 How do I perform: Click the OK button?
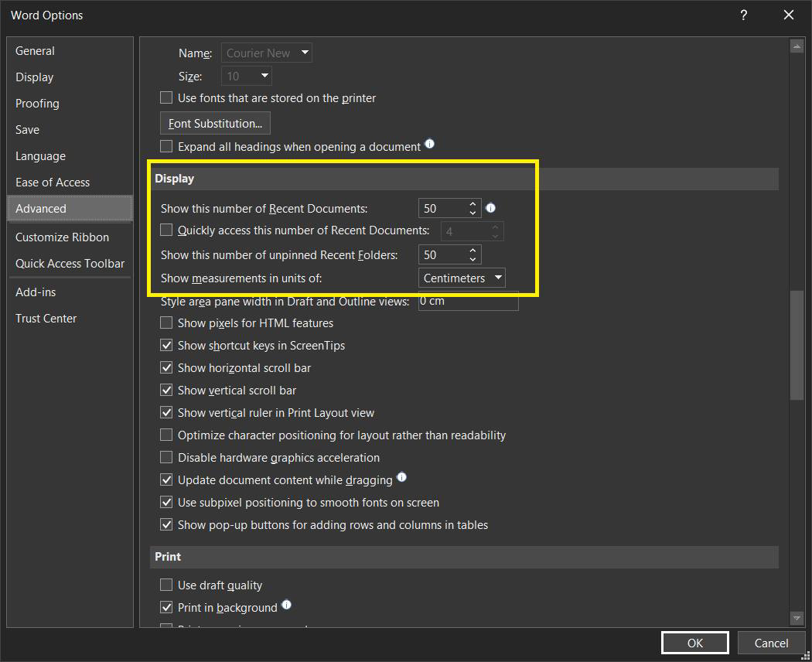695,643
